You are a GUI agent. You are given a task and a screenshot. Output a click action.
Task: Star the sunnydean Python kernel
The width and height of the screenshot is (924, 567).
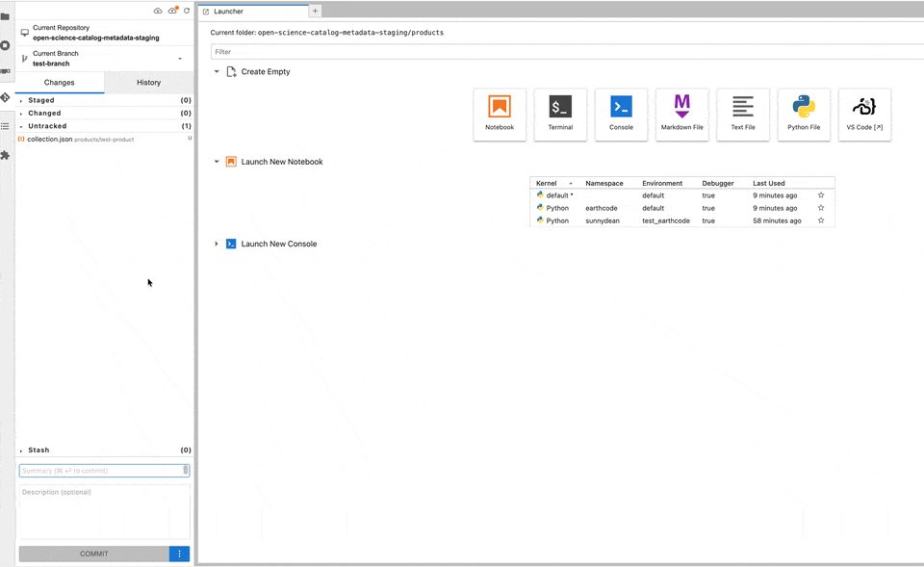point(821,220)
